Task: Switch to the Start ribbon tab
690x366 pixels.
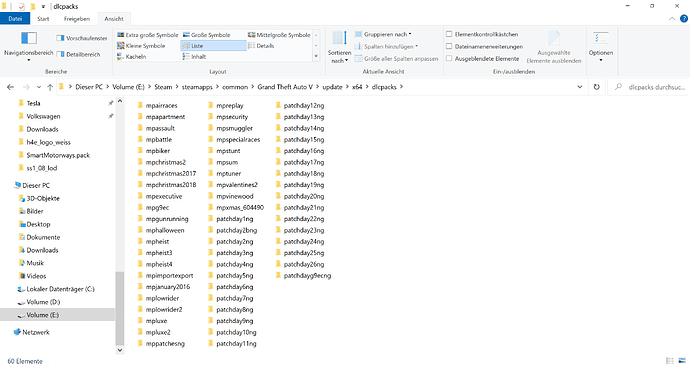Action: coord(43,19)
